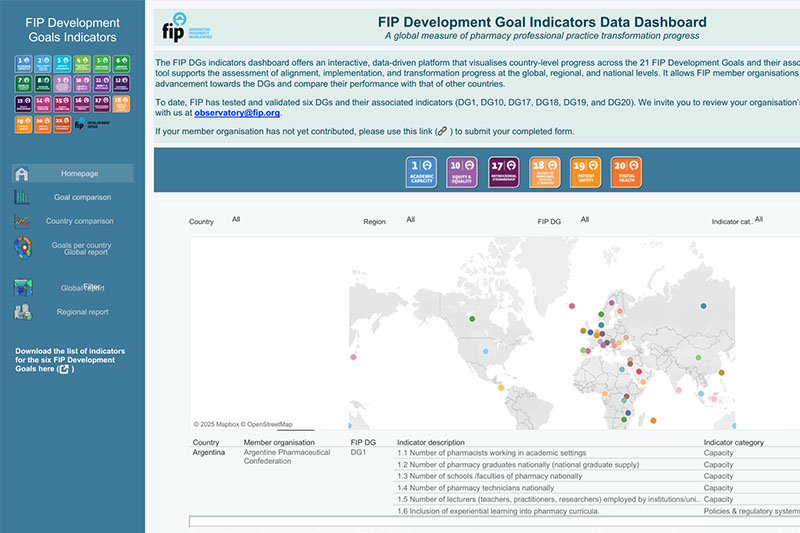Click the Download the list of indicators link
Viewport: 800px width, 533px height.
(x=70, y=360)
